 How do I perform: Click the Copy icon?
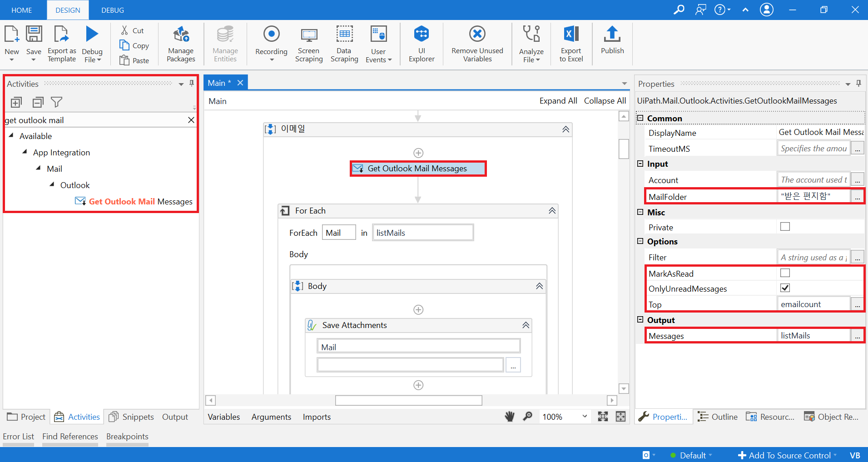(124, 45)
